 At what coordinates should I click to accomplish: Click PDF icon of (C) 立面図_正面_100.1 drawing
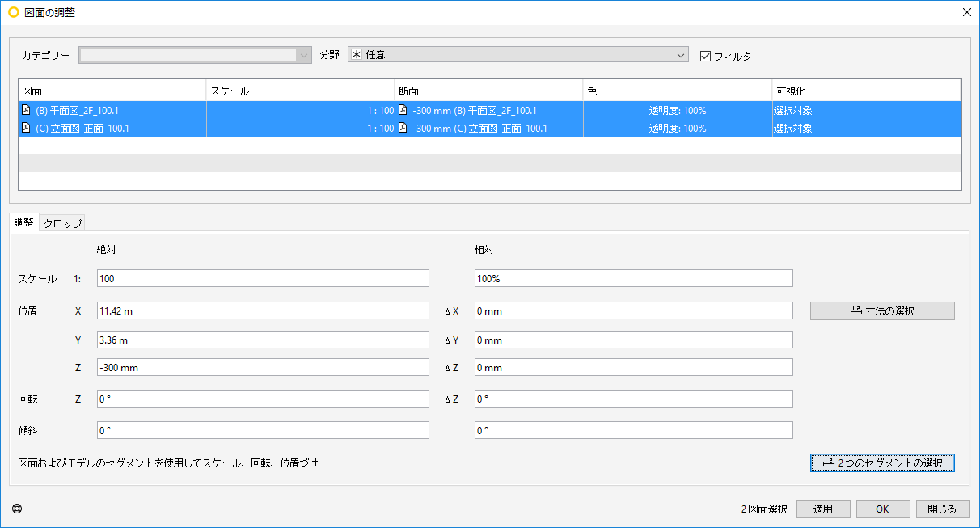click(25, 128)
